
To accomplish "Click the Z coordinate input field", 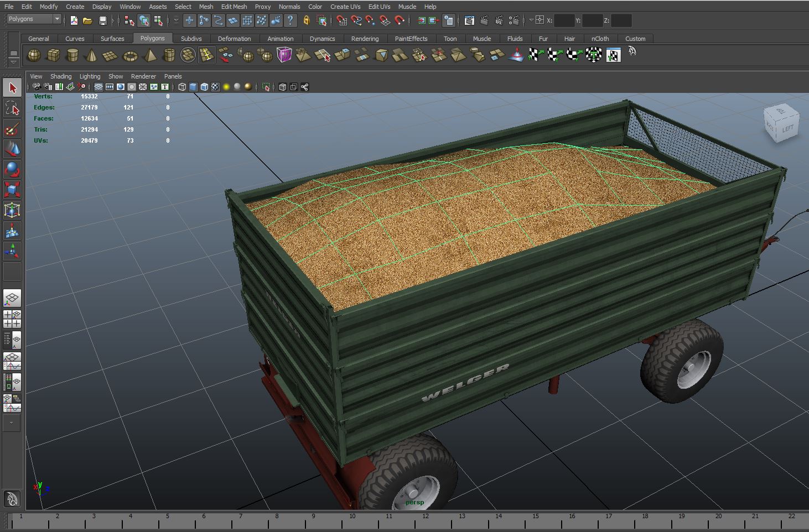I will (x=621, y=20).
